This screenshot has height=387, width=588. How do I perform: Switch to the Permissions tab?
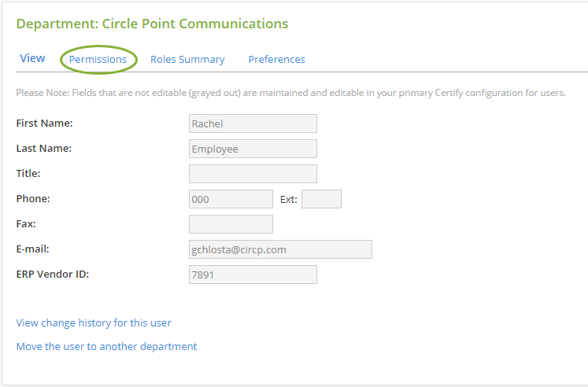[x=98, y=59]
